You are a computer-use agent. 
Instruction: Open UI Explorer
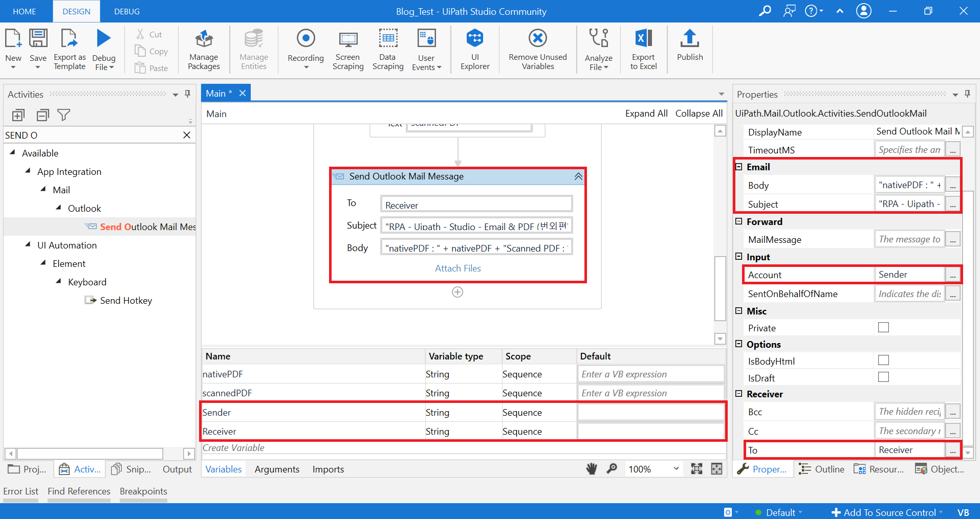(x=475, y=50)
